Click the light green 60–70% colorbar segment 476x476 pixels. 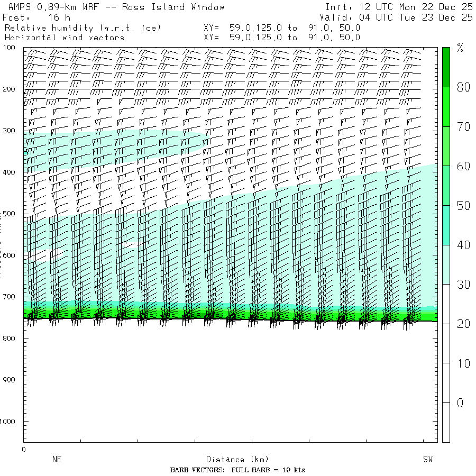point(446,147)
